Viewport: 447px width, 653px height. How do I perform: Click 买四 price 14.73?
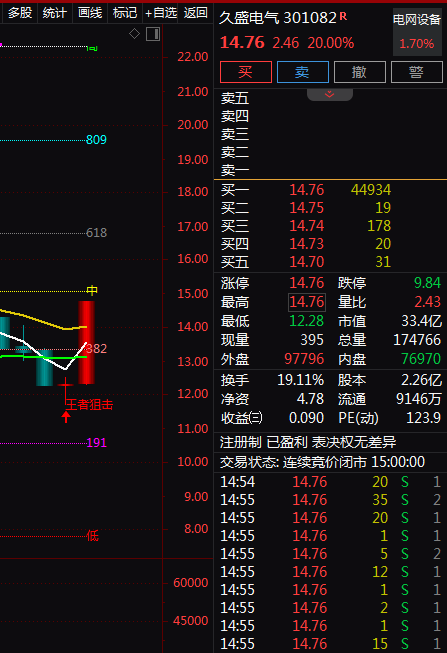click(x=307, y=244)
